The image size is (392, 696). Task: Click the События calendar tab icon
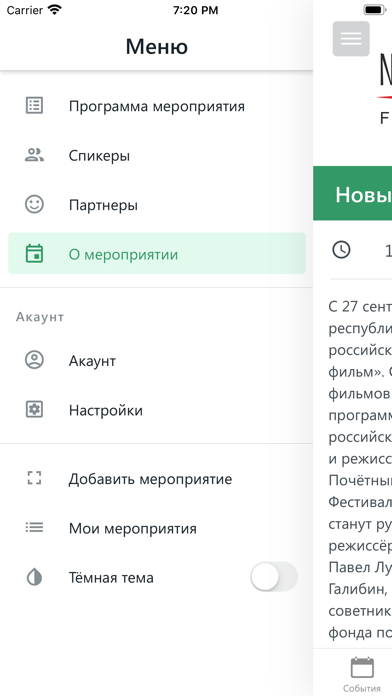pyautogui.click(x=362, y=668)
